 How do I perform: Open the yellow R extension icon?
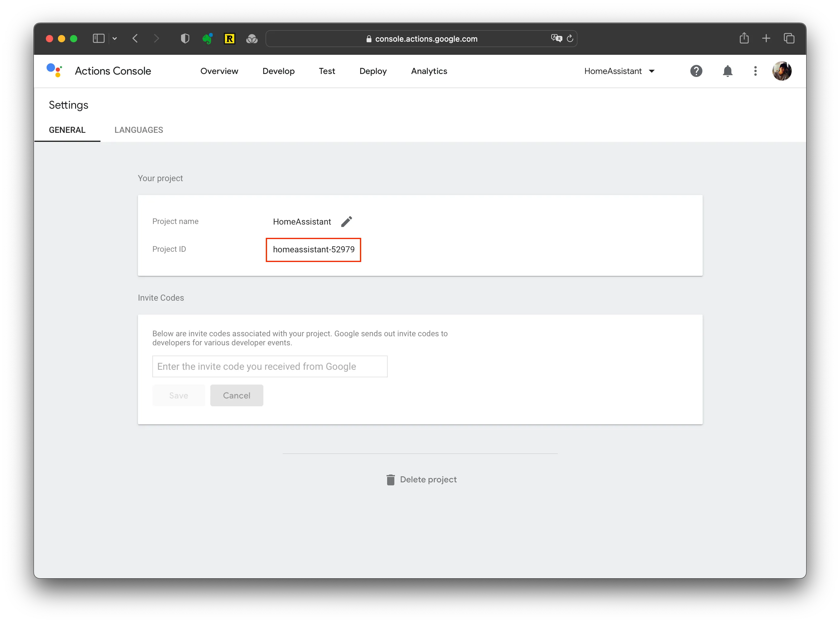click(x=229, y=38)
